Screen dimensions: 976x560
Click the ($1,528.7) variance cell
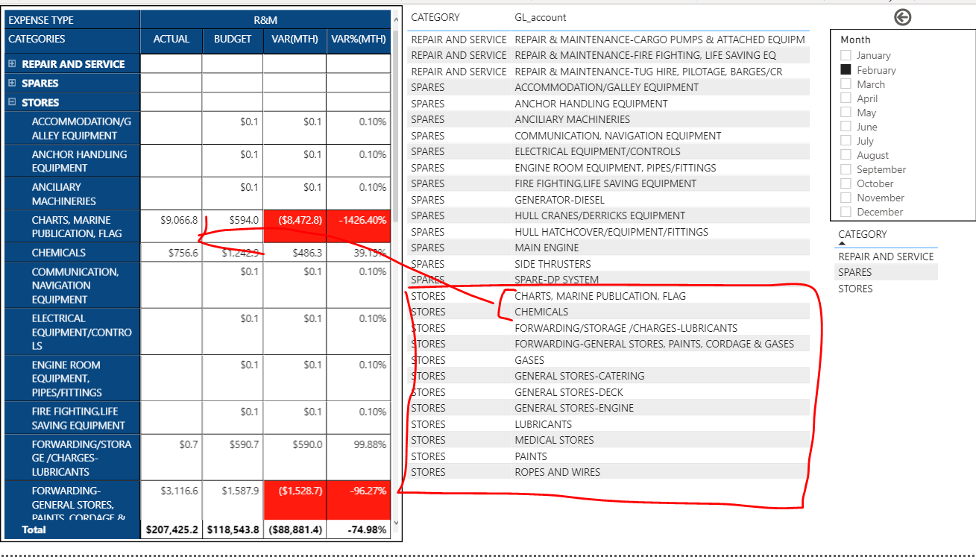point(295,500)
